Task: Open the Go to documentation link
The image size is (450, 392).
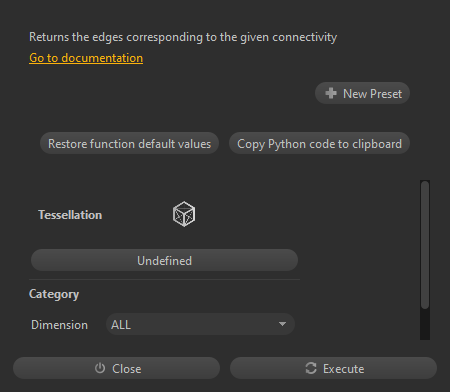Action: point(86,58)
